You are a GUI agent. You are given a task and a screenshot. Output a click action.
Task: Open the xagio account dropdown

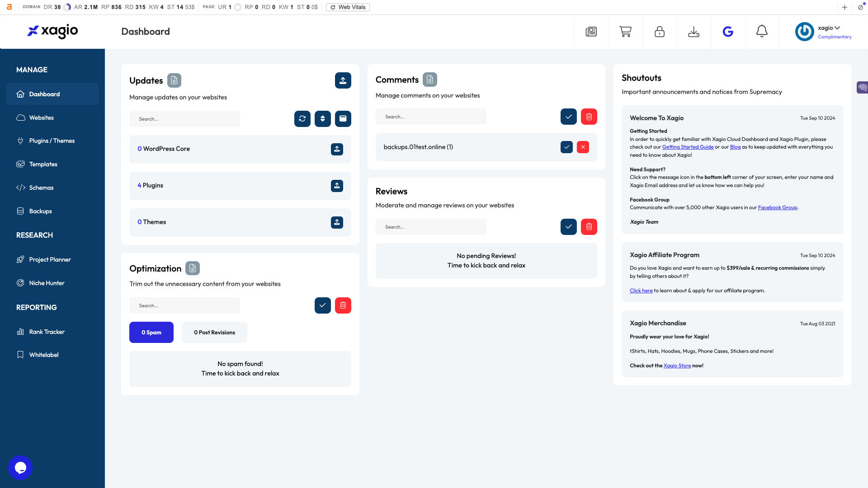(829, 28)
